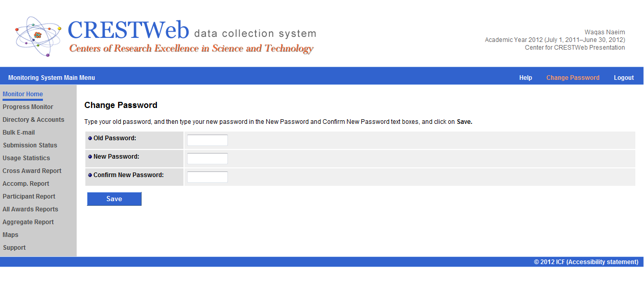Open the Maps page
Image resolution: width=644 pixels, height=282 pixels.
[10, 235]
